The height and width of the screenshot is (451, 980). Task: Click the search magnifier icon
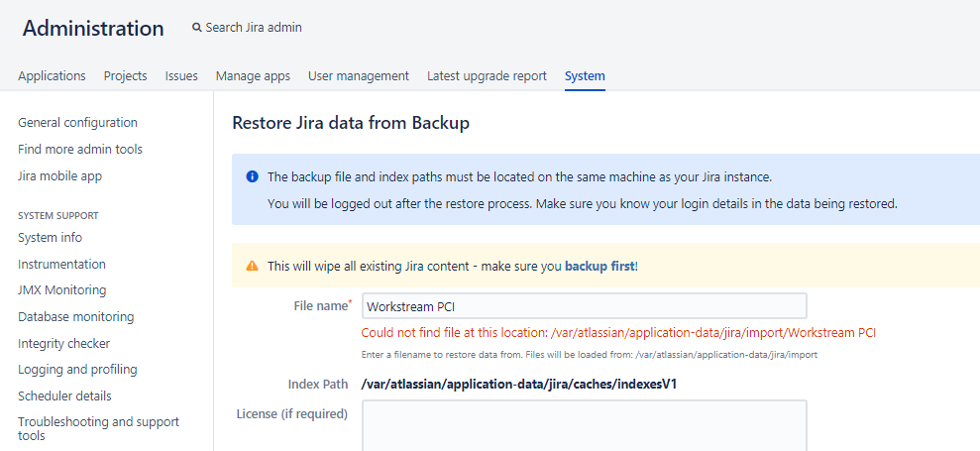(197, 28)
